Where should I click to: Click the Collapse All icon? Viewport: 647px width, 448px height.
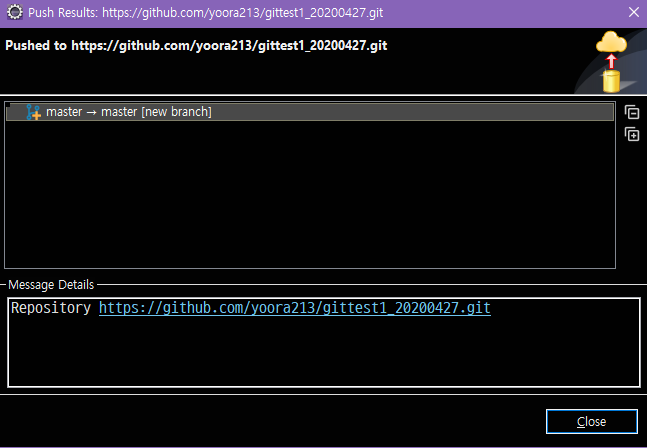[x=632, y=112]
